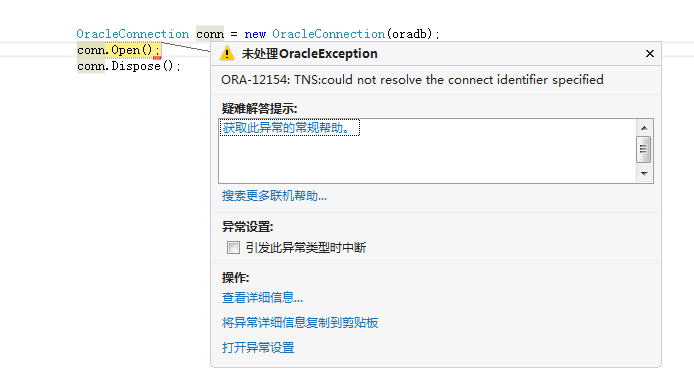Click the ORA-12154 error message text

412,80
